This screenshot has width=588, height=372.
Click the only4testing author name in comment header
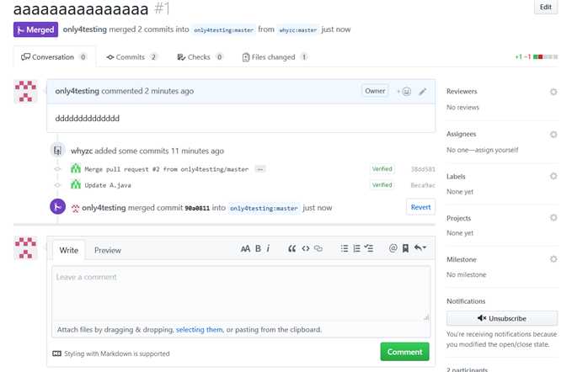tap(77, 91)
